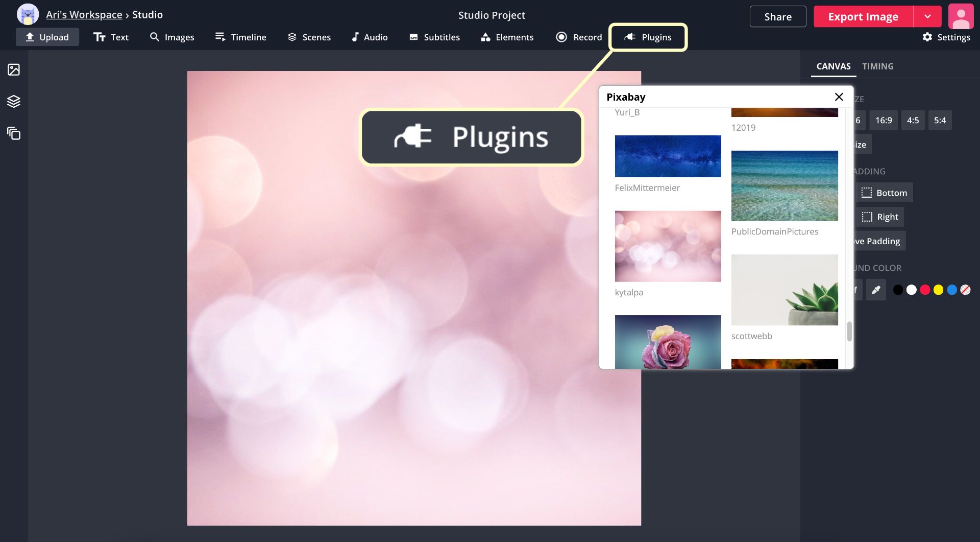The height and width of the screenshot is (542, 980).
Task: Choose the 4:5 canvas ratio
Action: pos(913,121)
